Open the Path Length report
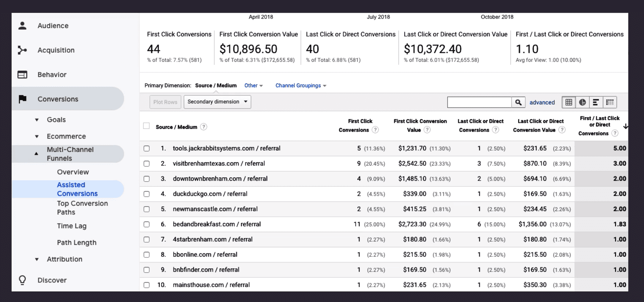The height and width of the screenshot is (302, 644). [x=77, y=243]
